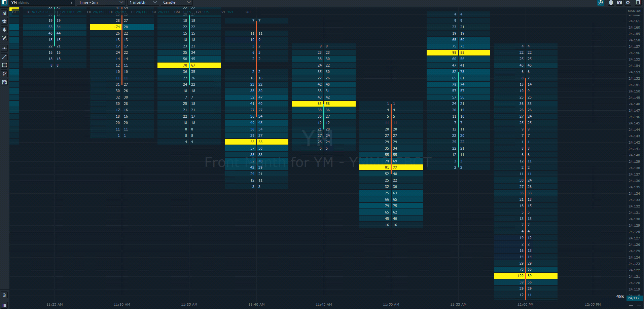
Task: Open the Candle chart type dropdown
Action: point(176,2)
